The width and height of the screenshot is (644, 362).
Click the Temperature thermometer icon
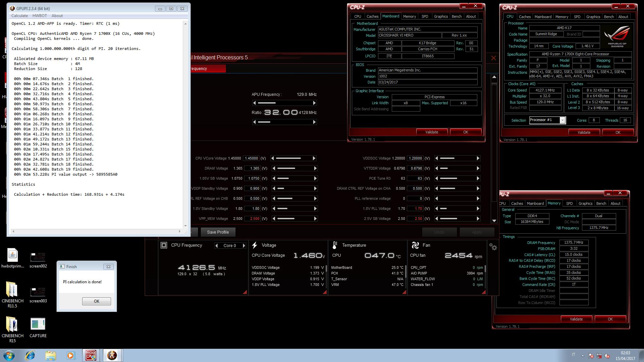point(334,245)
